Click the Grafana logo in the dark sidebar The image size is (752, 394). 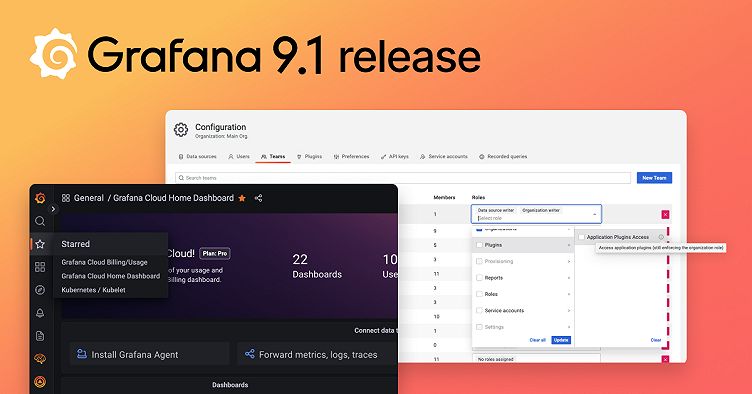coord(40,197)
